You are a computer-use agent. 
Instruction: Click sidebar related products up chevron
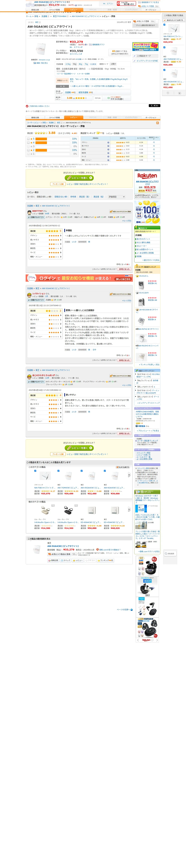168,93
